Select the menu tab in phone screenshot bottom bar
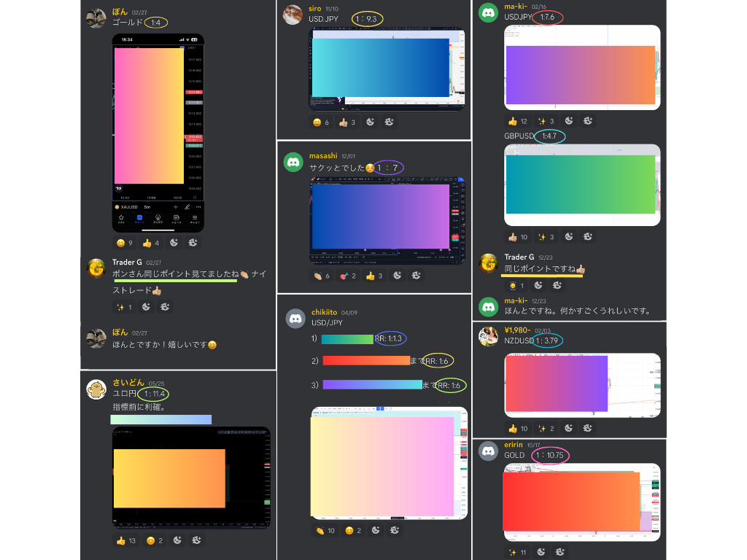Image resolution: width=747 pixels, height=560 pixels. click(195, 218)
